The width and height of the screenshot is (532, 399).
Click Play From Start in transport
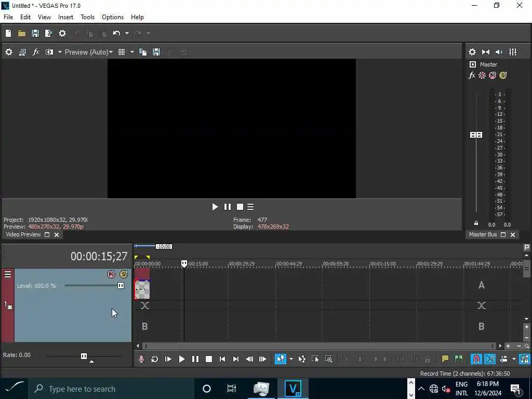pos(168,359)
